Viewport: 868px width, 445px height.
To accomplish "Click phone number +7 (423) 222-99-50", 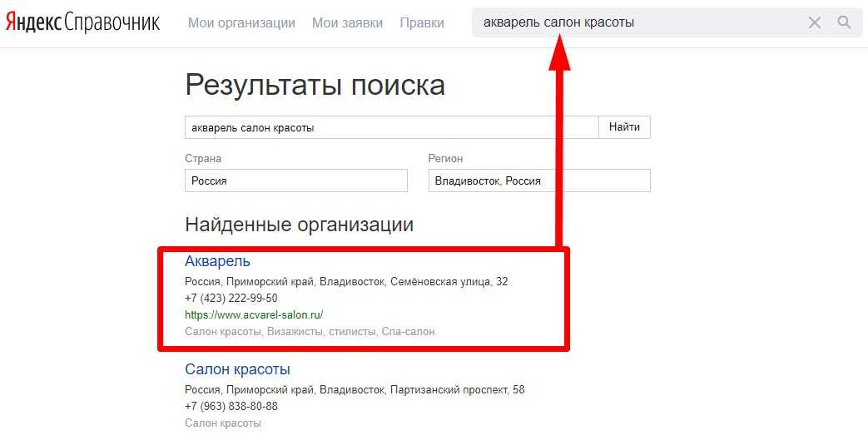I will click(x=231, y=299).
